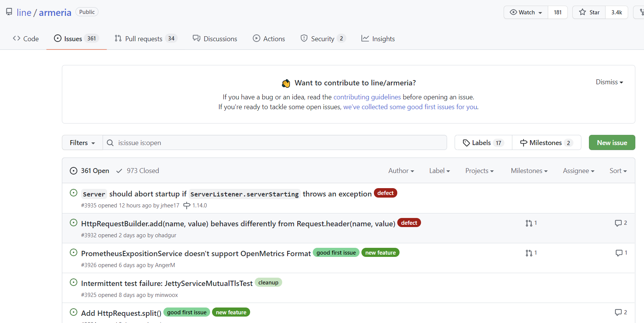Click the repository book icon
This screenshot has height=323, width=644.
point(9,12)
